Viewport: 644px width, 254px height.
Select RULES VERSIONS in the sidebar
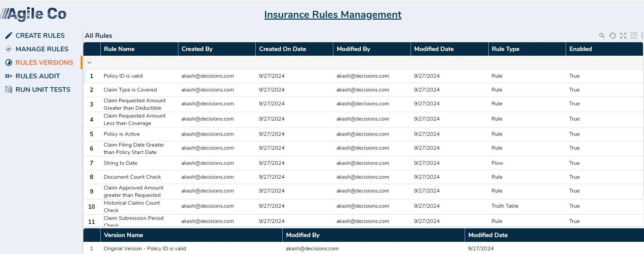[44, 62]
